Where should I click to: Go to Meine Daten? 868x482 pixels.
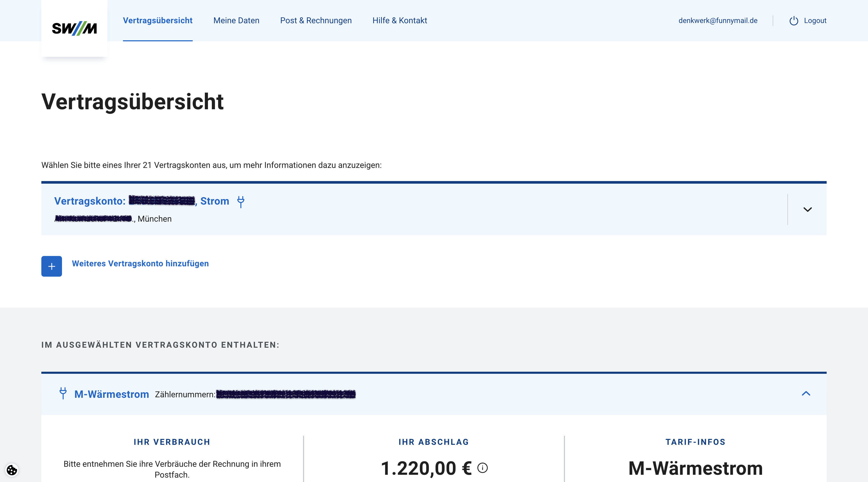(x=236, y=21)
